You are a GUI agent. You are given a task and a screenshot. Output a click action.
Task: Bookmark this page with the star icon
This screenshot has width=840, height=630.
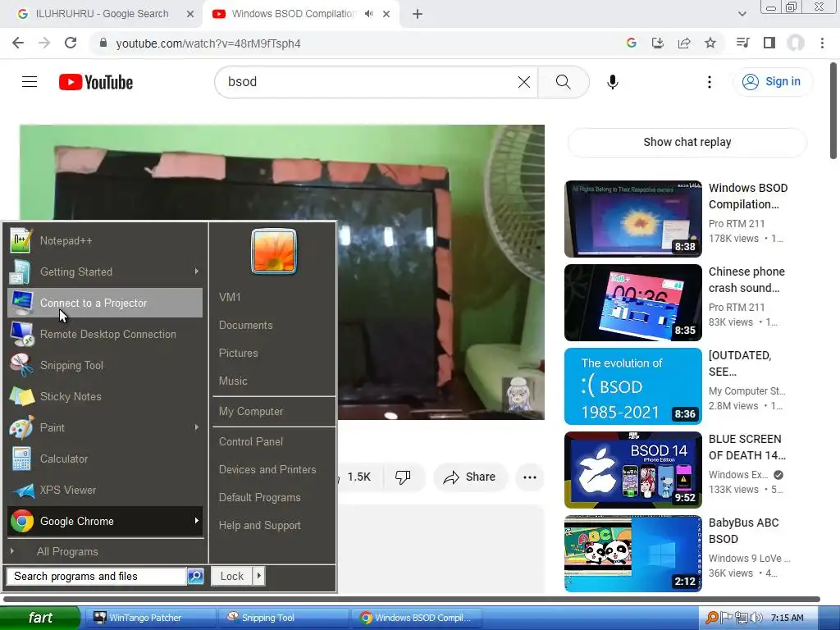710,43
